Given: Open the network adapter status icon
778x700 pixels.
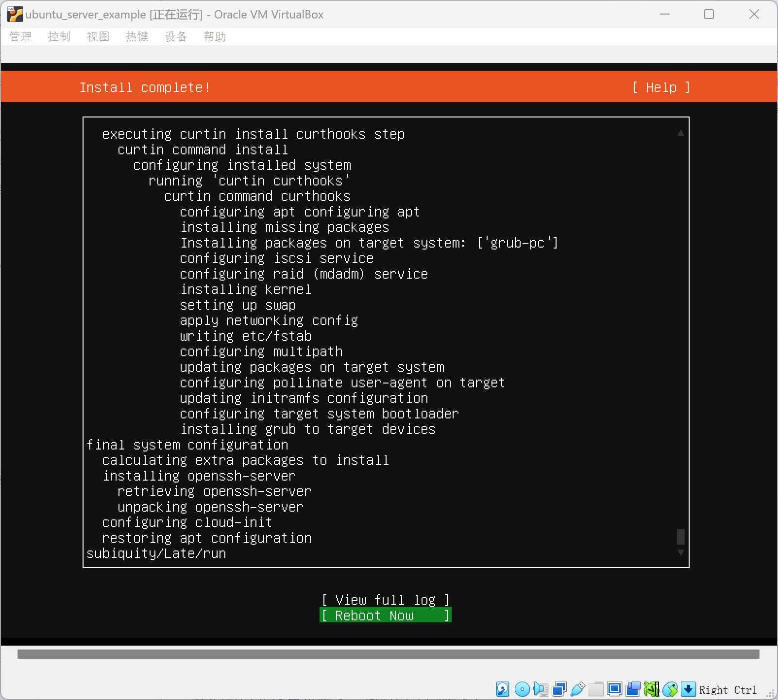Looking at the screenshot, I should coord(559,689).
